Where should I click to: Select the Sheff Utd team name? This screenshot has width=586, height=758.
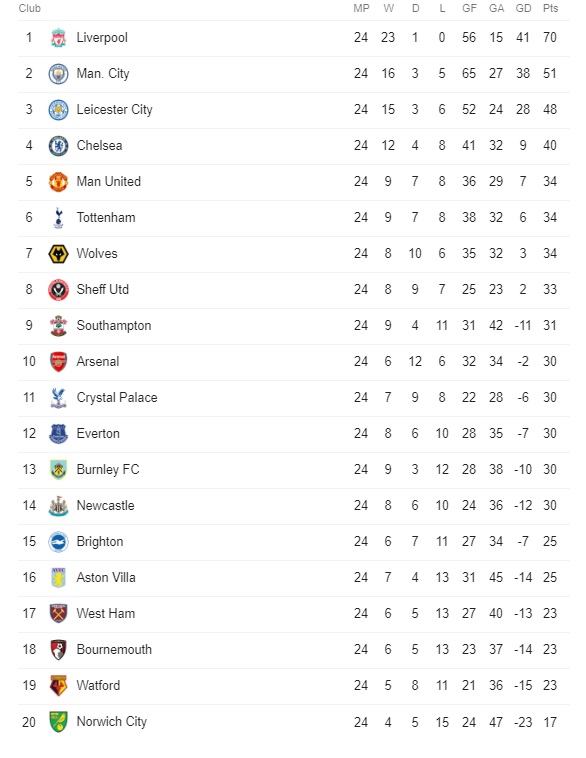[103, 290]
